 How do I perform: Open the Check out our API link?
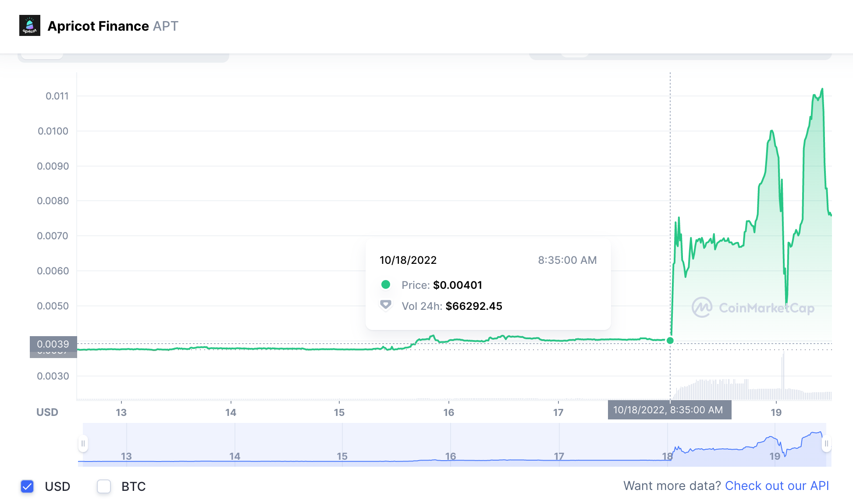click(777, 486)
